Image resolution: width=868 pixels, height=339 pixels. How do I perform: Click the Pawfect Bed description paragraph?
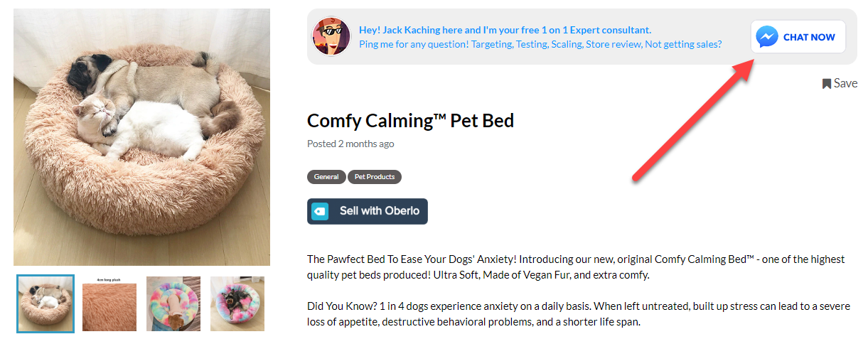[576, 267]
